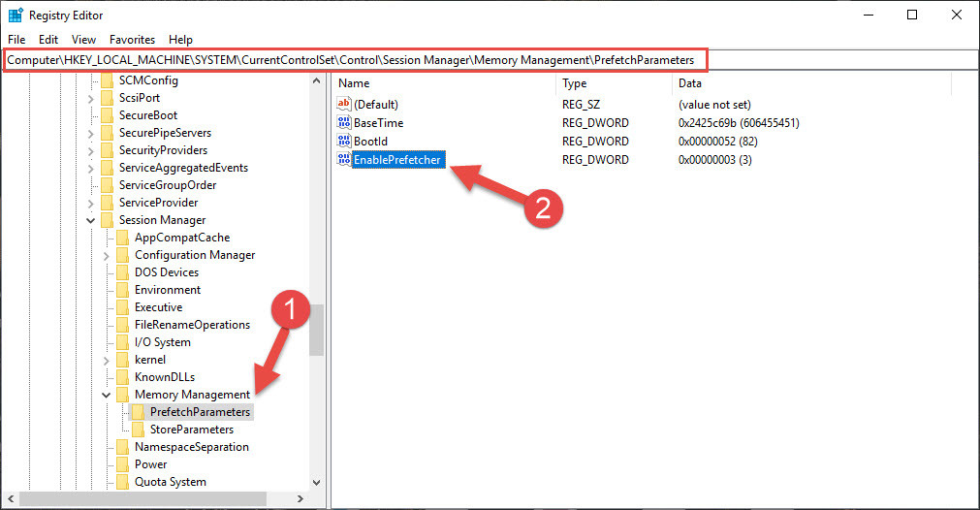Select the KnownDLLs folder icon
The height and width of the screenshot is (510, 980).
pos(123,377)
